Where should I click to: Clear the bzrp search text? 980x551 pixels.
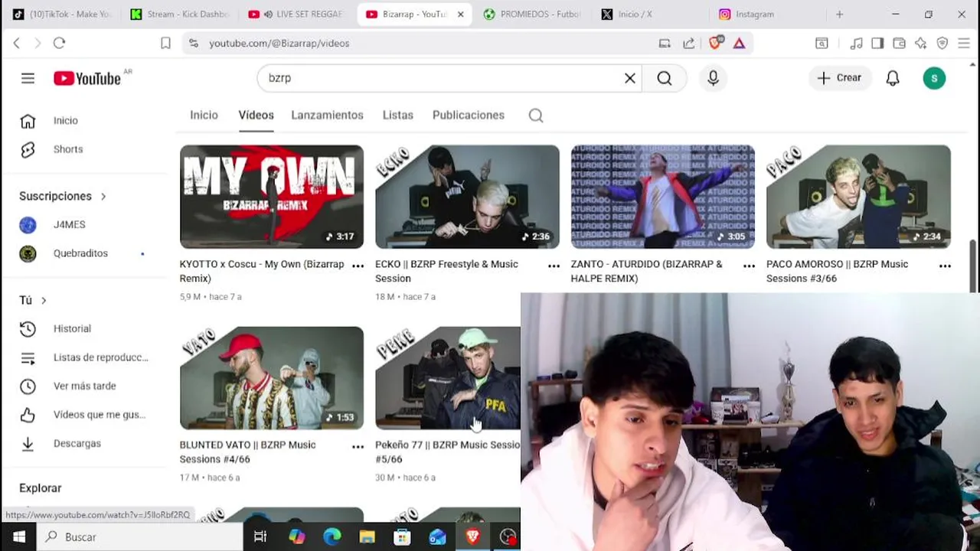tap(630, 78)
